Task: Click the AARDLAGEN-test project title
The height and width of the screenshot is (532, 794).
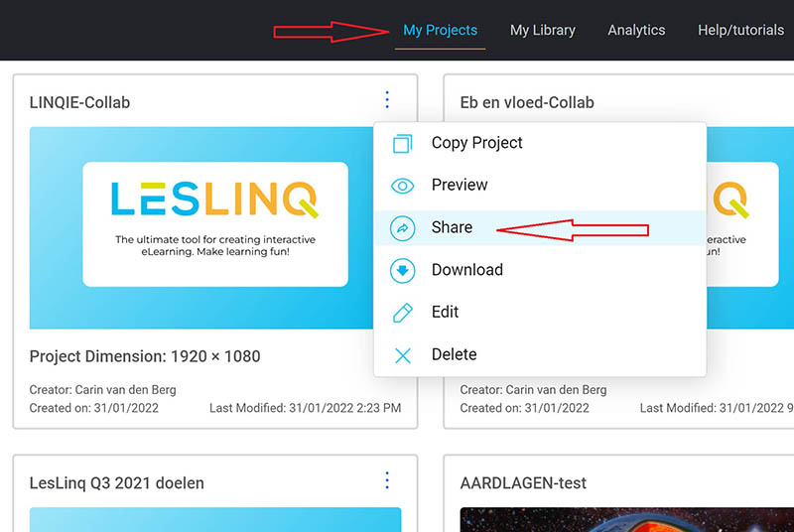Action: click(523, 483)
